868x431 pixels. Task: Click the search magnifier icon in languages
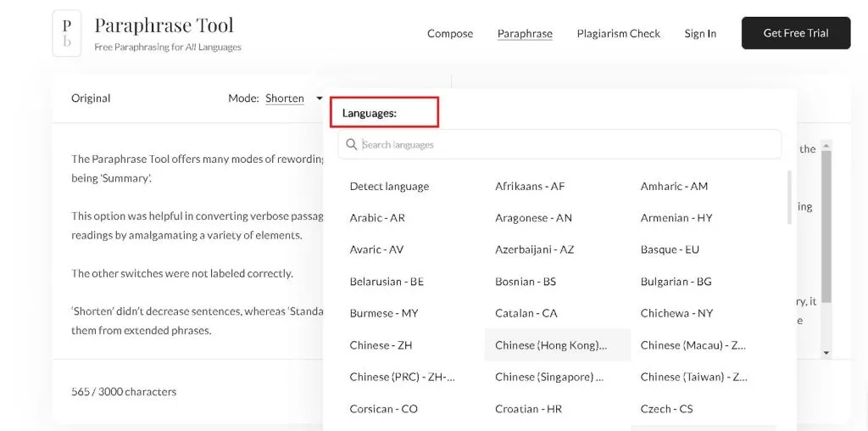[x=351, y=145]
